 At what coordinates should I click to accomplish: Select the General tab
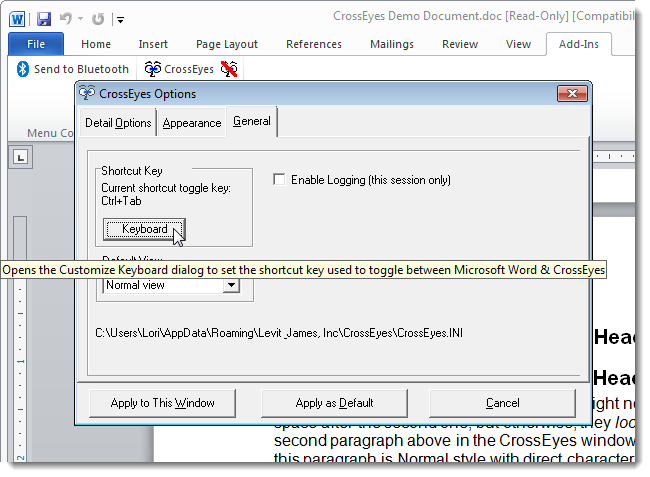pyautogui.click(x=252, y=121)
